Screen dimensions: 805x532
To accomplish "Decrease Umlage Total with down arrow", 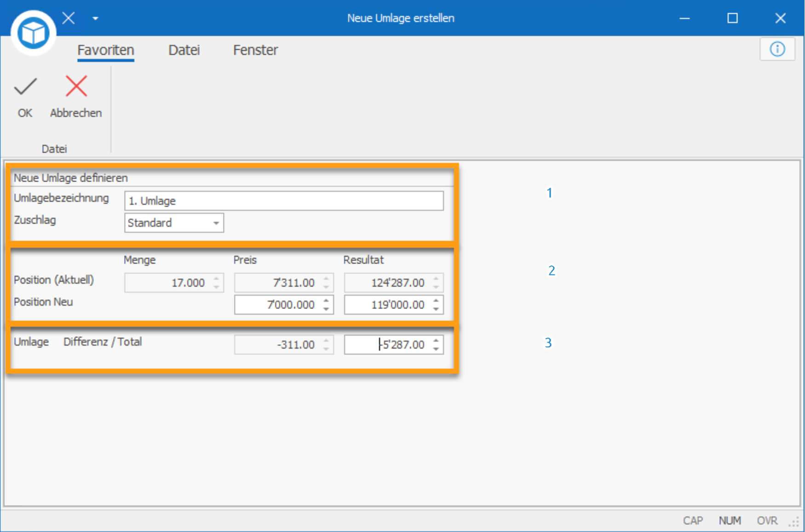I will click(x=436, y=349).
